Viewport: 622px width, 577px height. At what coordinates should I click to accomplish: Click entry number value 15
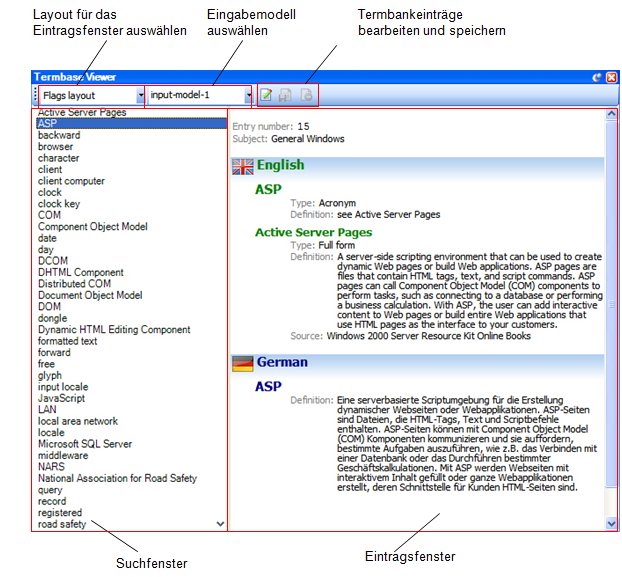click(303, 127)
